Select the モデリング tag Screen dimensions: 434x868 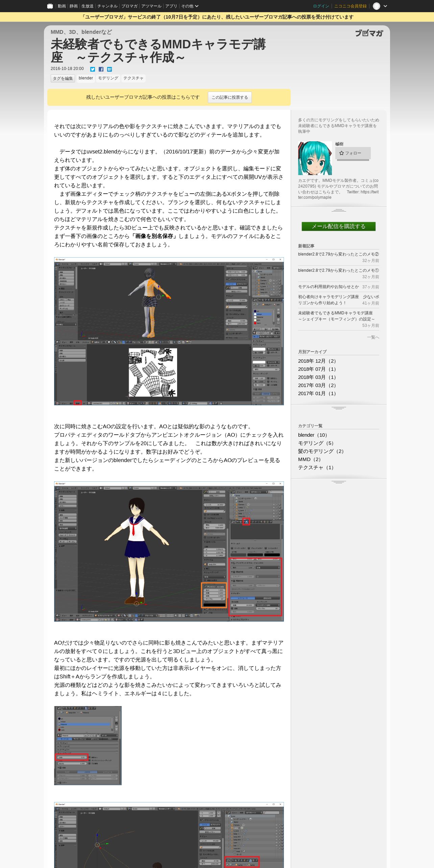click(x=108, y=78)
